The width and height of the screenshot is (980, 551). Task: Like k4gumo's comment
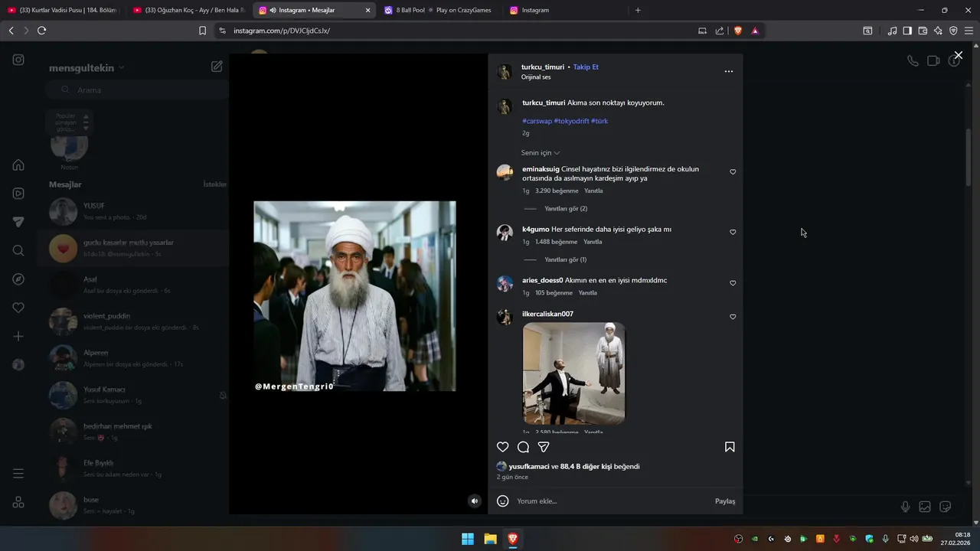(x=733, y=232)
